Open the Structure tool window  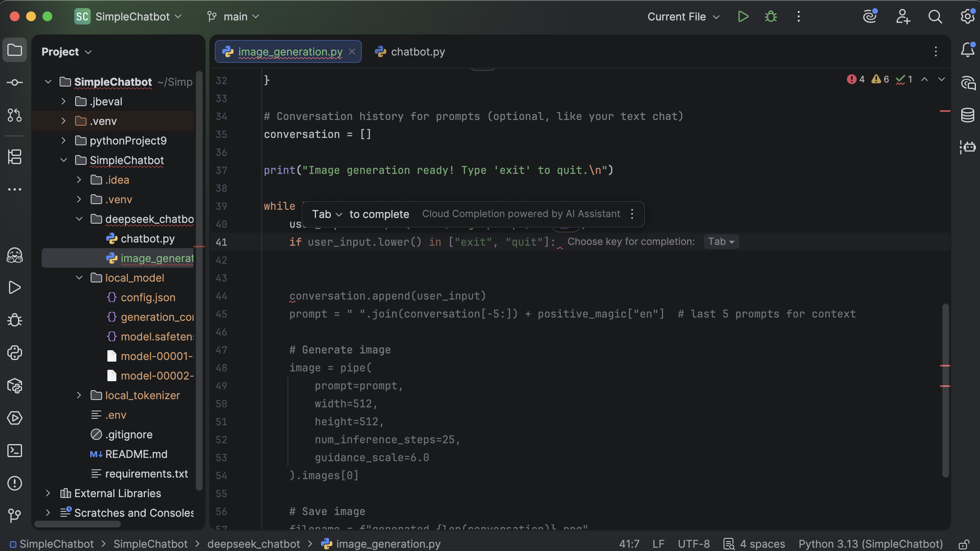click(15, 157)
